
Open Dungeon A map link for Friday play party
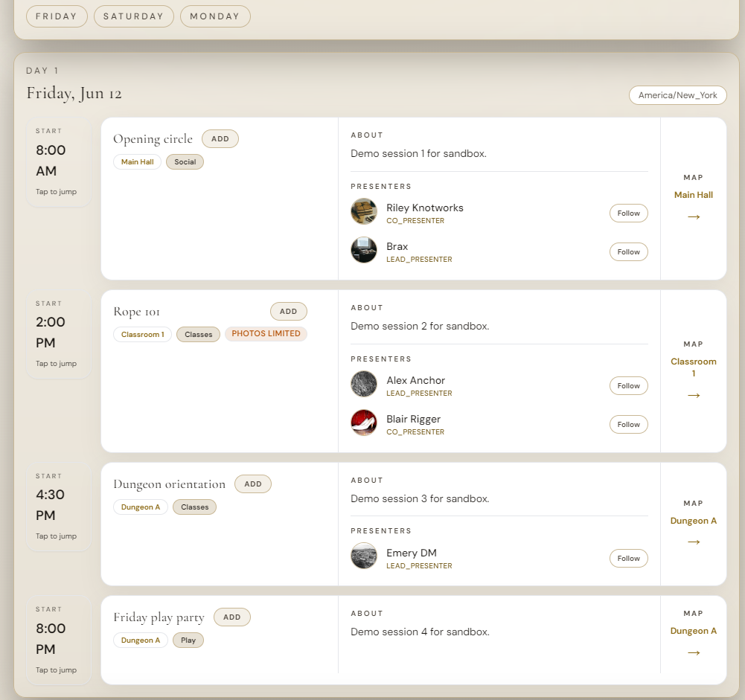694,631
